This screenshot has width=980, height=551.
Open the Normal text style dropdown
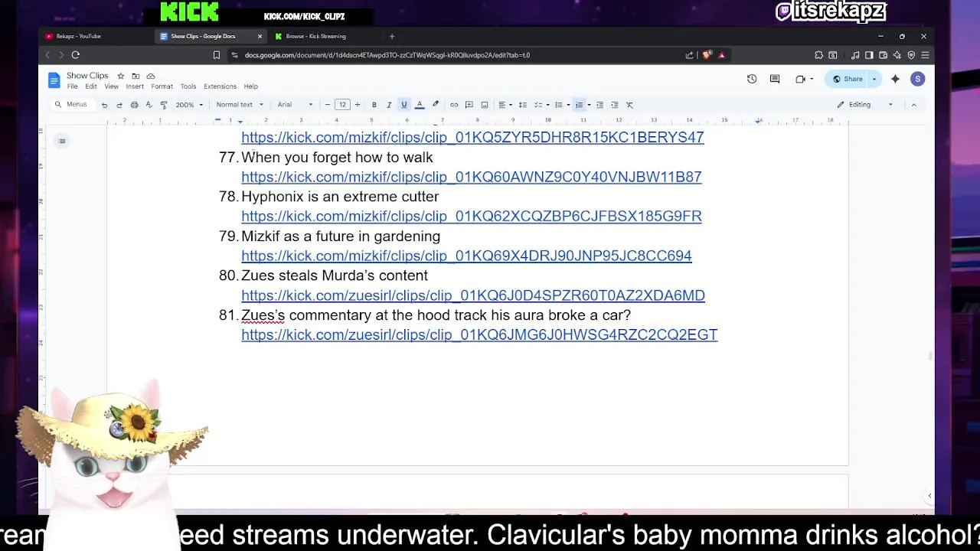tap(239, 105)
